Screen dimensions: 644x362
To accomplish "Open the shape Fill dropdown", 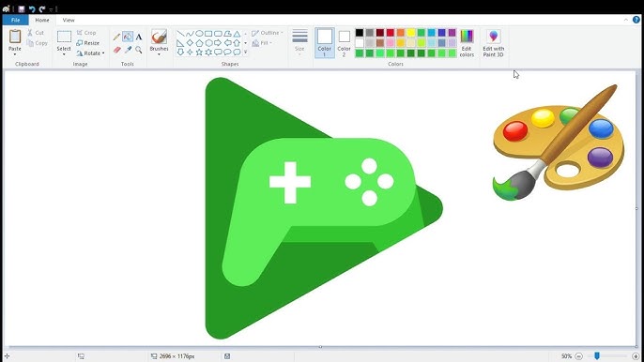I will 262,43.
